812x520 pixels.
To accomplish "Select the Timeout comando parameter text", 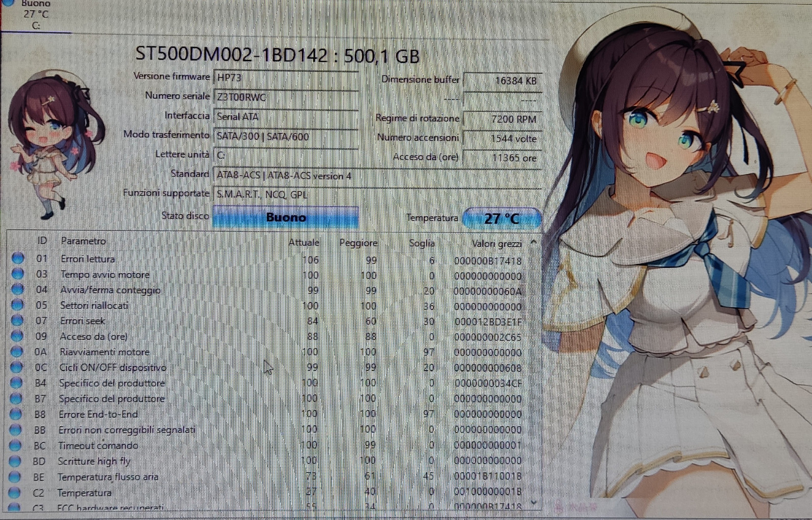I will (98, 445).
